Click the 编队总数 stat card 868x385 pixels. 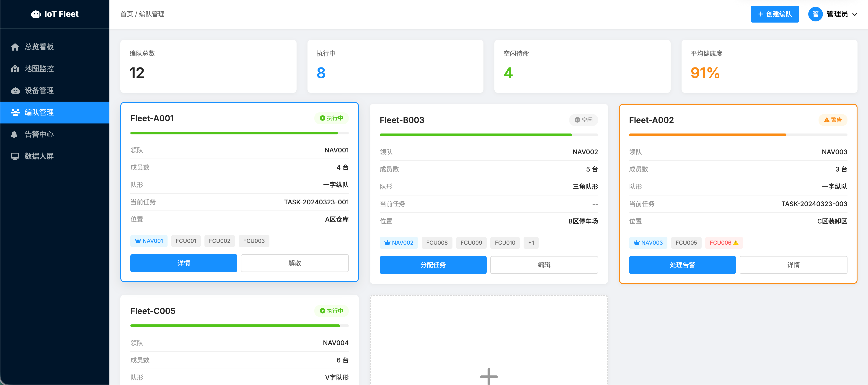(x=208, y=66)
